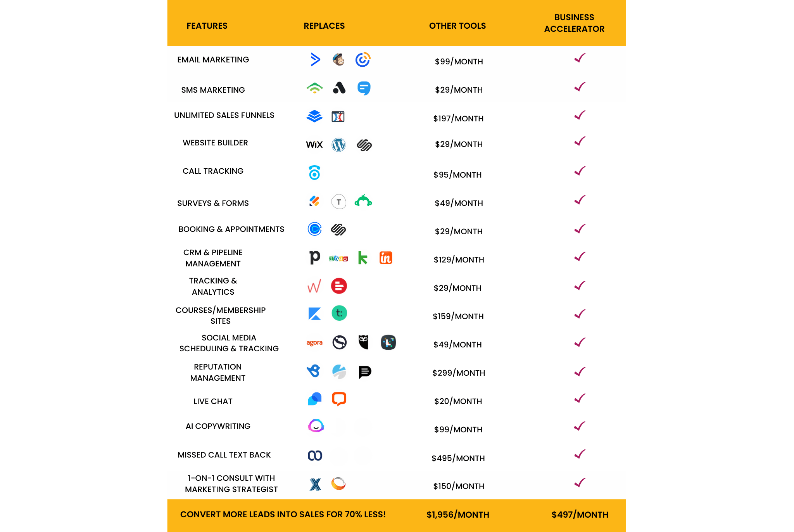Click the Wix icon in Website Builder row

click(313, 144)
